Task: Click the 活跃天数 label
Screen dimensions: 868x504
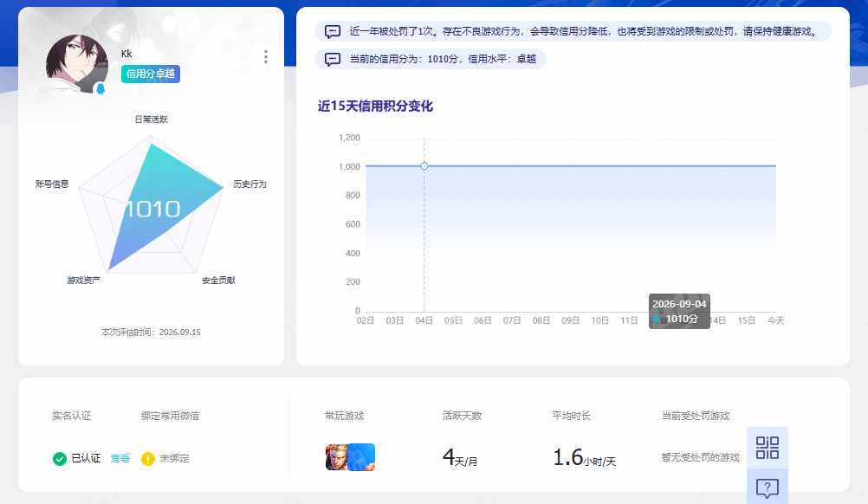Action: pyautogui.click(x=463, y=416)
